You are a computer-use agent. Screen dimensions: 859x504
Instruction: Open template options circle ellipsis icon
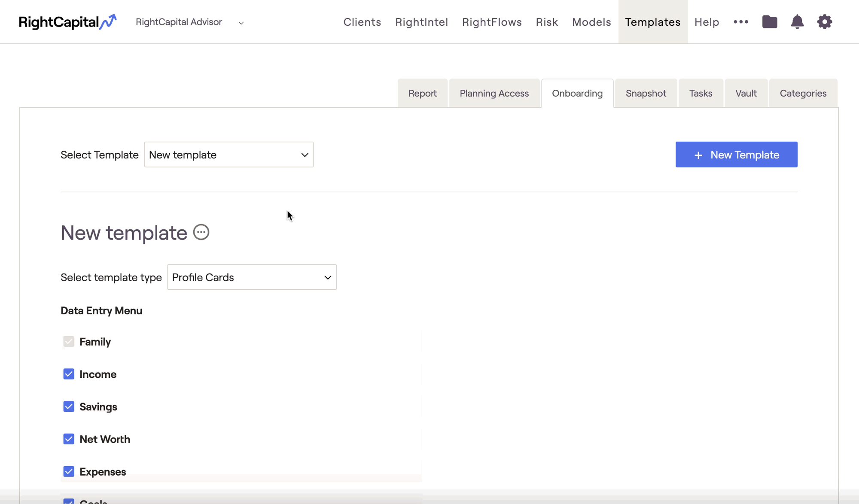pos(201,232)
